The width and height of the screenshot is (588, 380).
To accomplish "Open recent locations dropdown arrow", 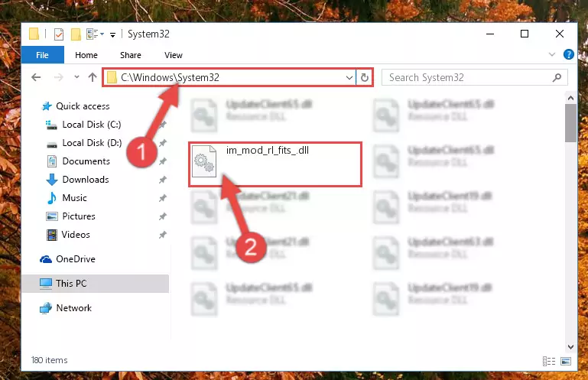I will (x=76, y=77).
